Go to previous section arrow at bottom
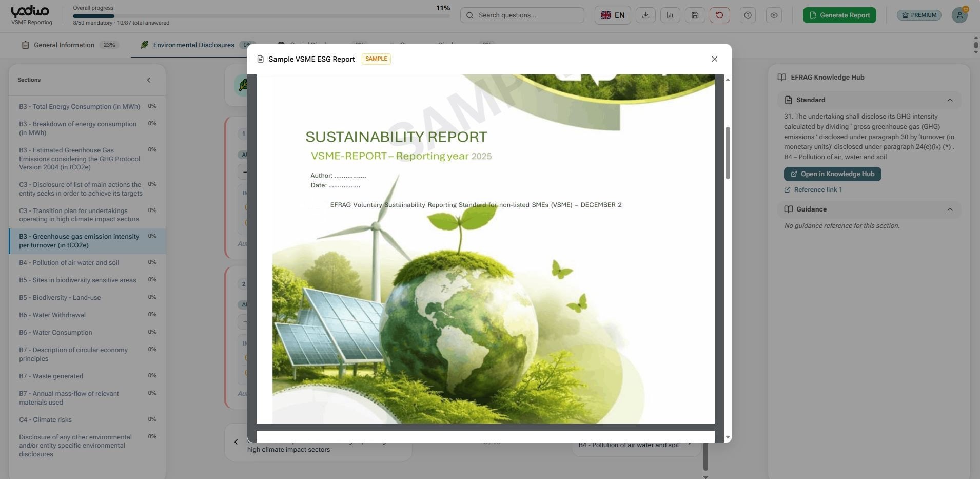This screenshot has height=479, width=980. tap(236, 442)
